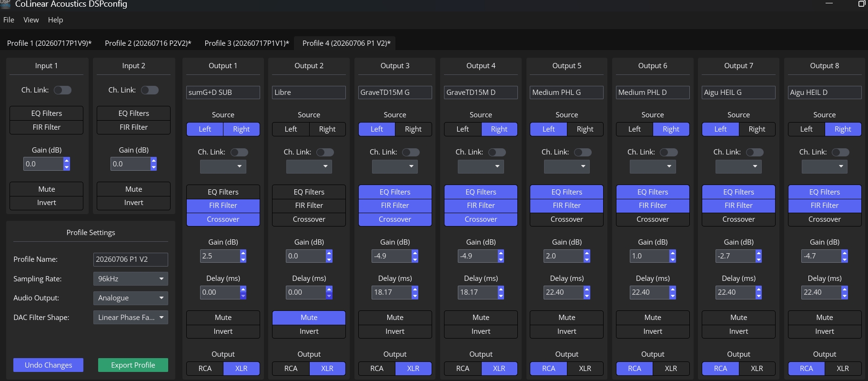Open FIR Filter for Input 2
Viewport: 868px width, 381px height.
click(133, 127)
